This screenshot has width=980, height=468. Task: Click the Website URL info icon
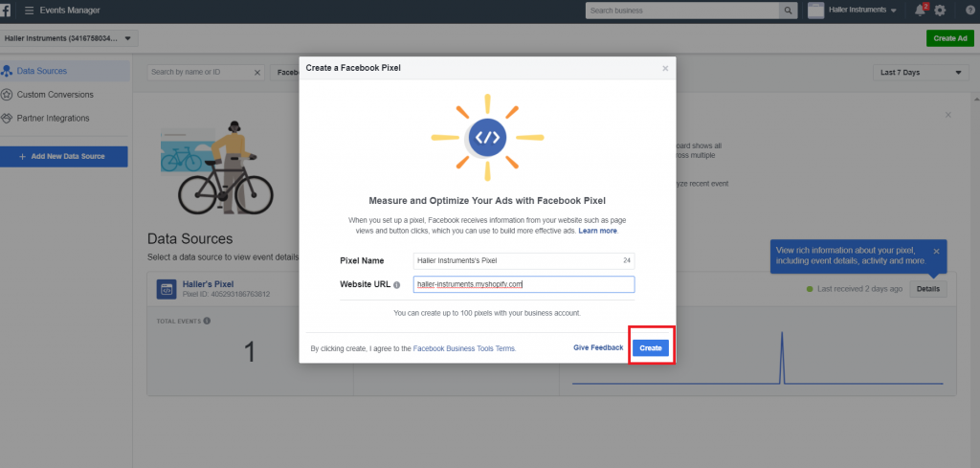[x=397, y=285]
